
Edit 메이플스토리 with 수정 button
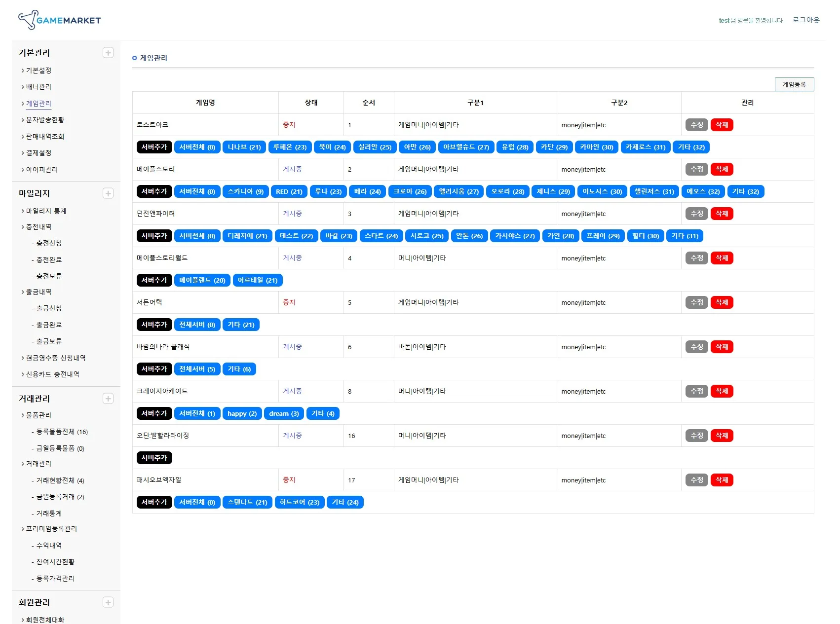click(x=697, y=169)
